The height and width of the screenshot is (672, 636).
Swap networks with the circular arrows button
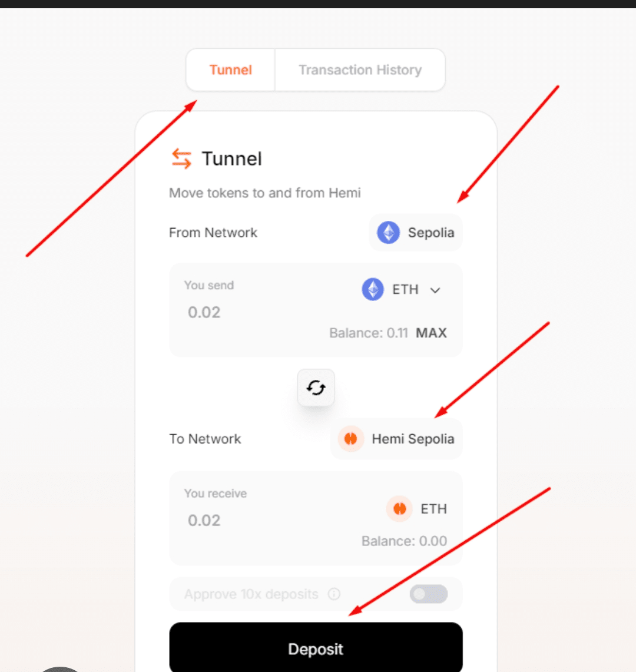click(x=316, y=388)
